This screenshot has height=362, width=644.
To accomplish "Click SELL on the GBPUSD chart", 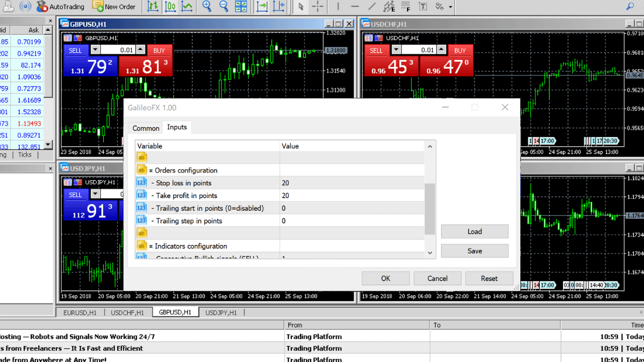I will coord(75,50).
